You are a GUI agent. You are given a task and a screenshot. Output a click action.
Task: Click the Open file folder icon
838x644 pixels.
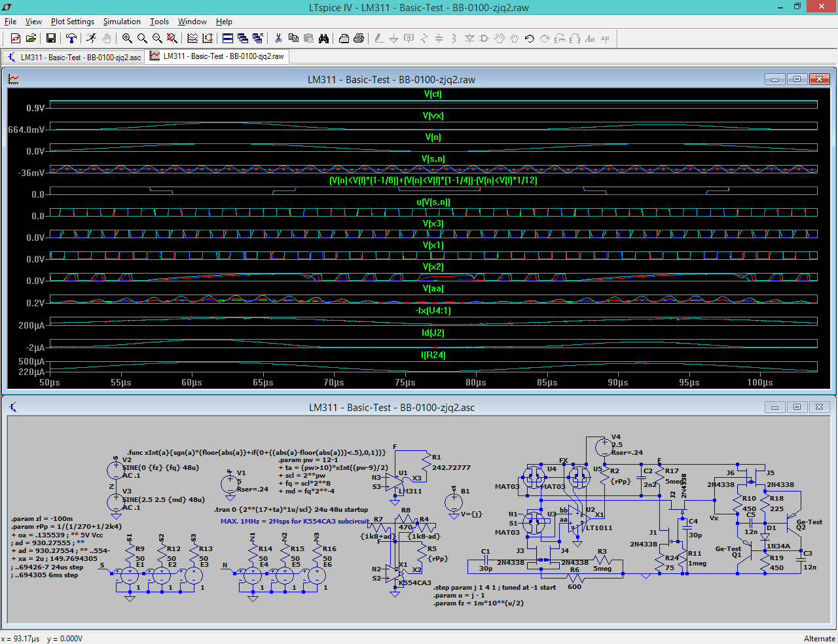point(31,39)
